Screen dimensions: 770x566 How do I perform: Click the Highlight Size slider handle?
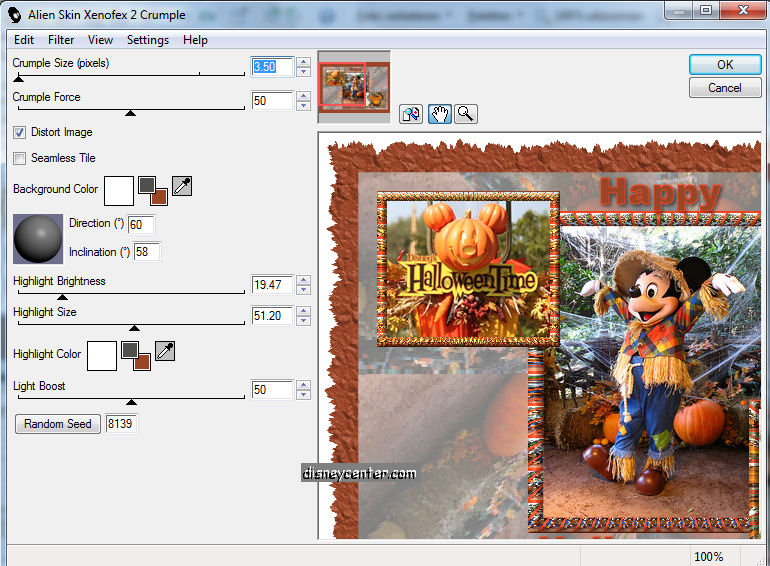tap(134, 327)
